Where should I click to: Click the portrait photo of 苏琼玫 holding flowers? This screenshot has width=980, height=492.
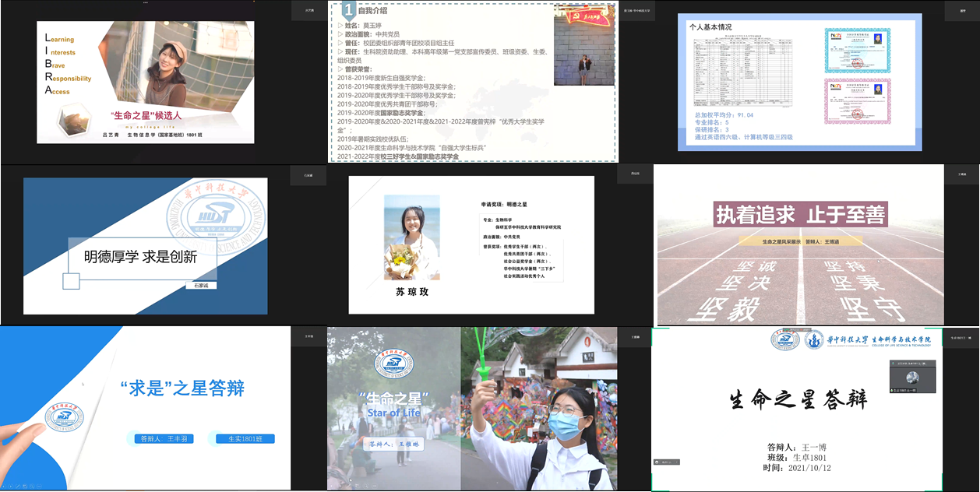[x=412, y=237]
